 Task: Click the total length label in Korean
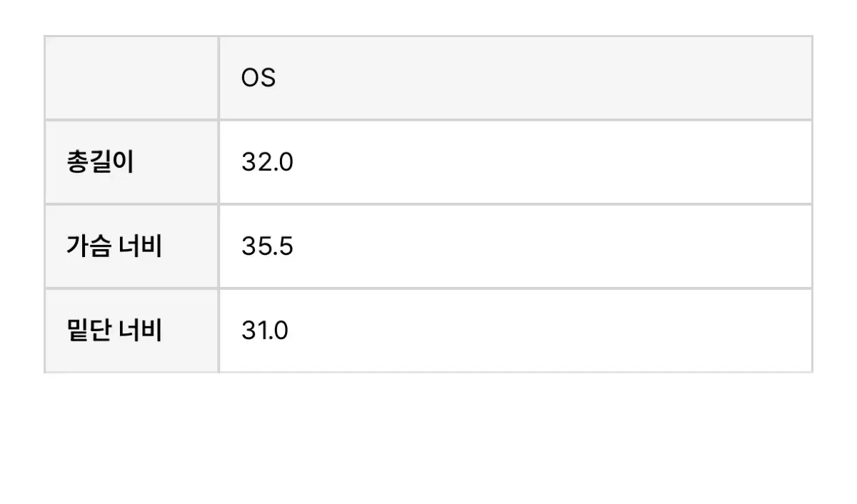[x=100, y=163]
